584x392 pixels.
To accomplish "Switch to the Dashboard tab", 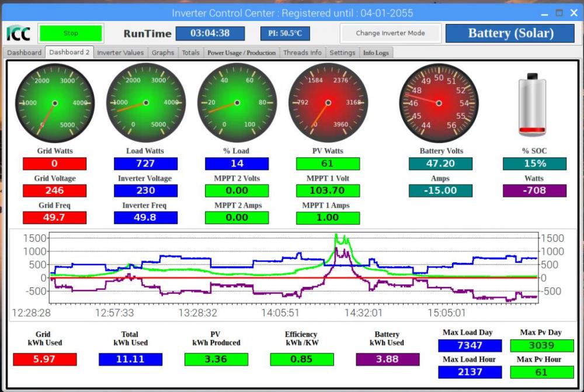I will click(24, 53).
